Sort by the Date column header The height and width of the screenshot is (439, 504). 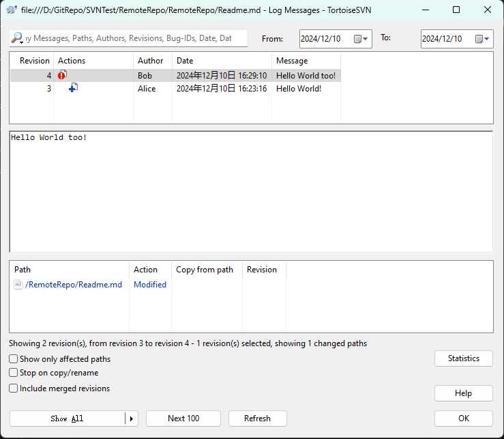[x=222, y=61]
